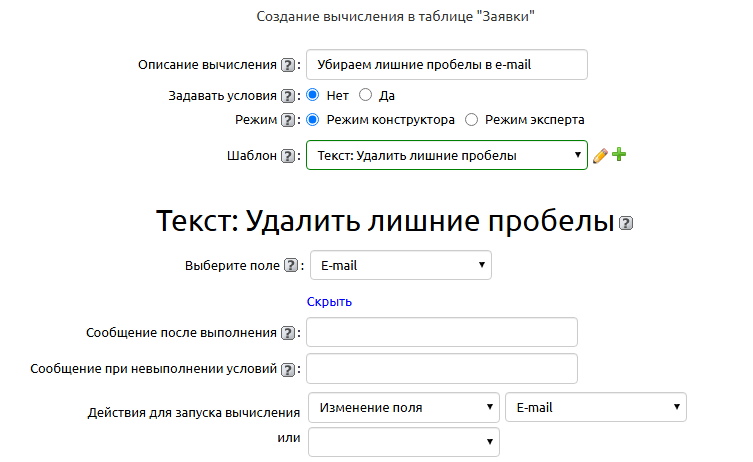Click help icon next to Описание вычисления
The height and width of the screenshot is (462, 753).
click(x=288, y=65)
